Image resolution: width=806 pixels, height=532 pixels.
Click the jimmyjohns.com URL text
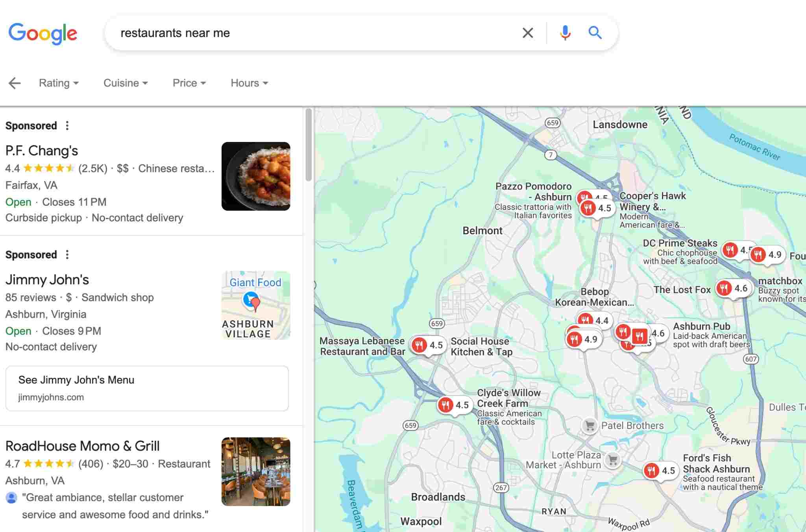point(51,397)
